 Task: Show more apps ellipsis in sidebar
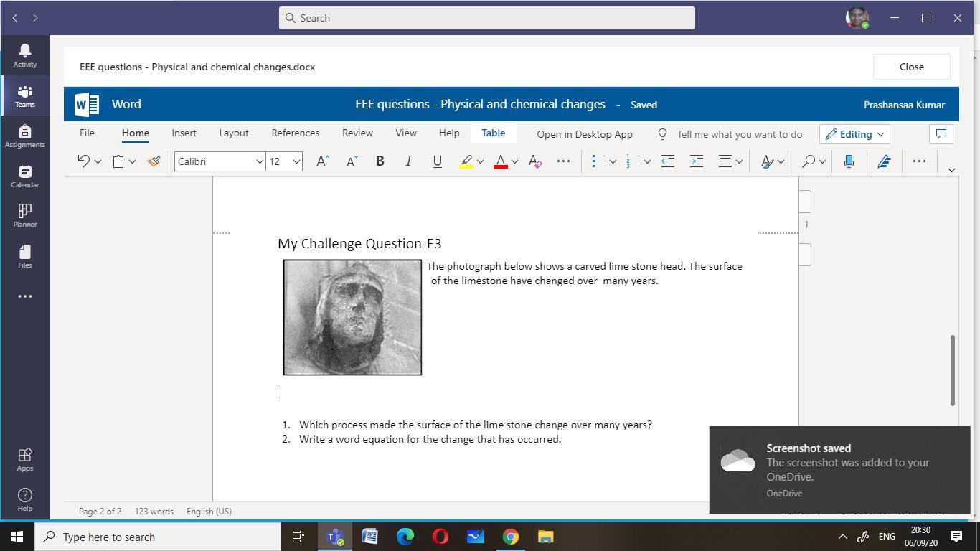[x=24, y=296]
